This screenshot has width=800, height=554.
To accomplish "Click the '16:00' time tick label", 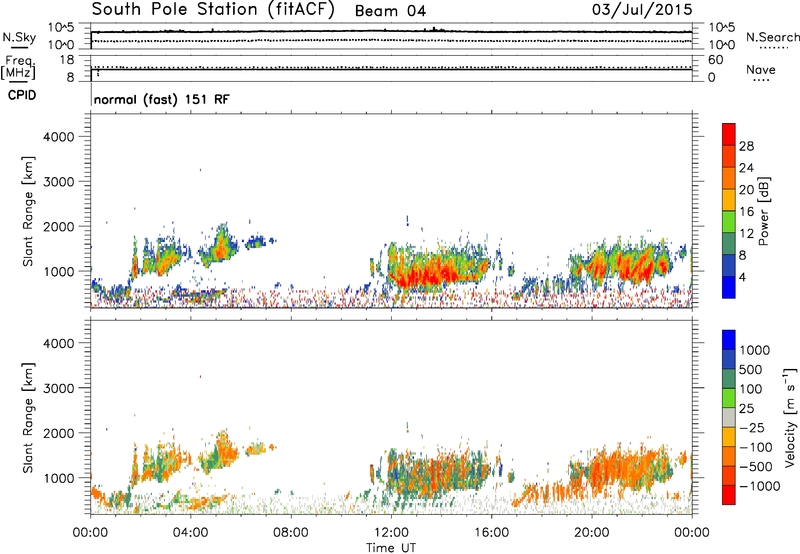I will coord(491,533).
